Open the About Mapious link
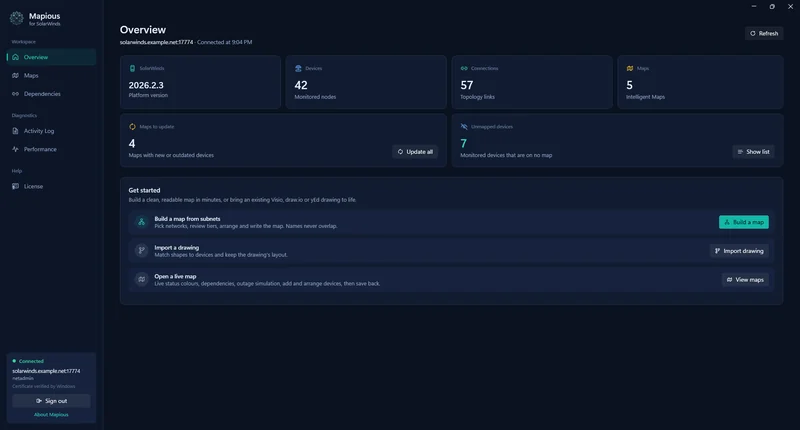 pos(51,415)
